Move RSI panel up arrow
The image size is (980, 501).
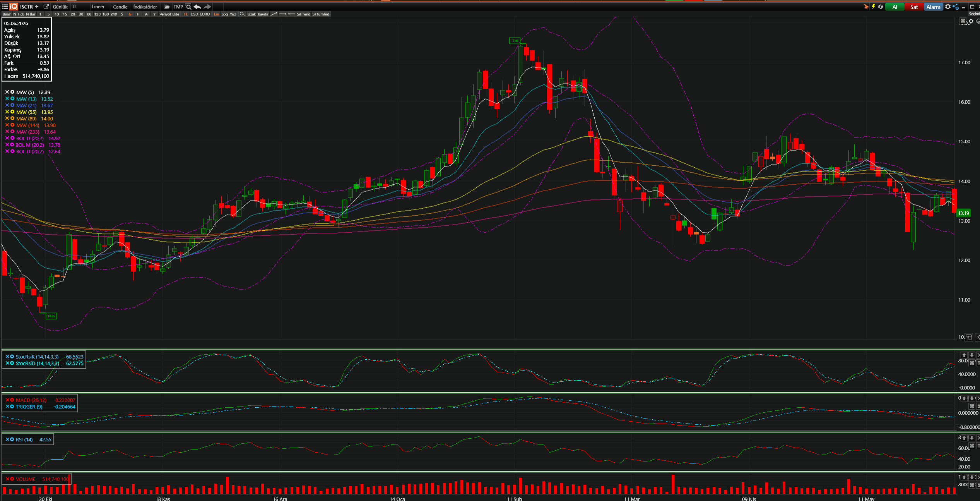coord(964,438)
